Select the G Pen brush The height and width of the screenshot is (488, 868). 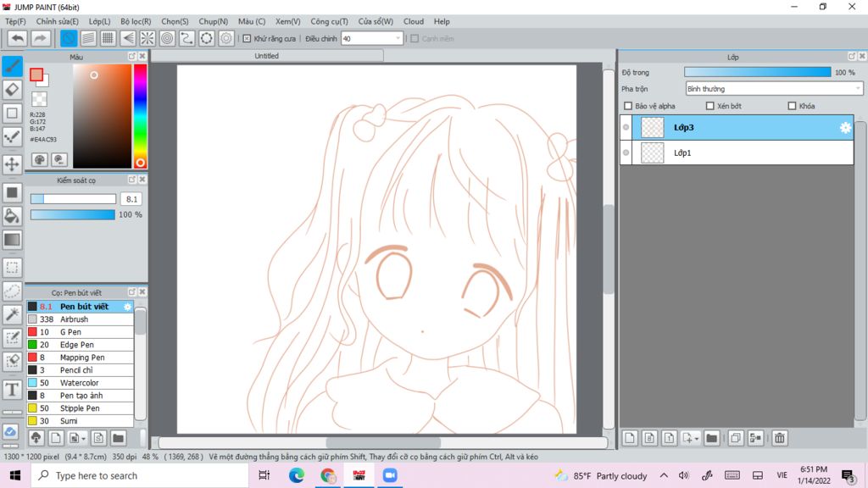pos(81,332)
